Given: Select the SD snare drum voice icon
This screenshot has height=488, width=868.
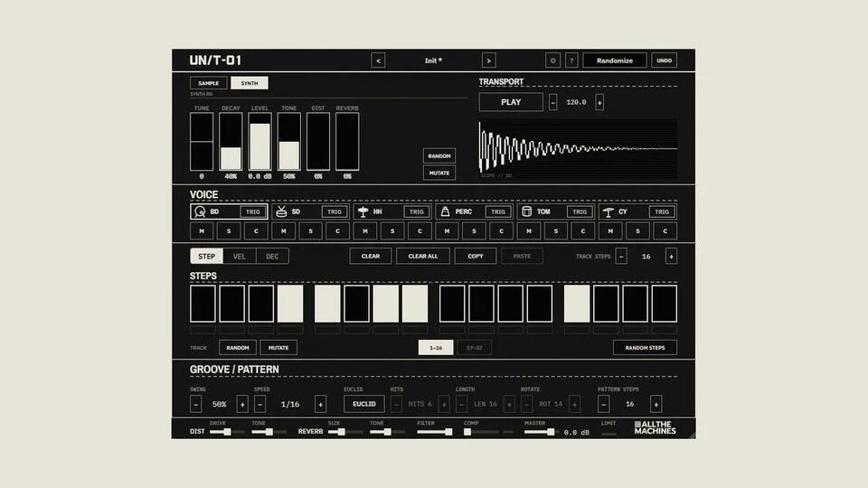Looking at the screenshot, I should point(281,211).
